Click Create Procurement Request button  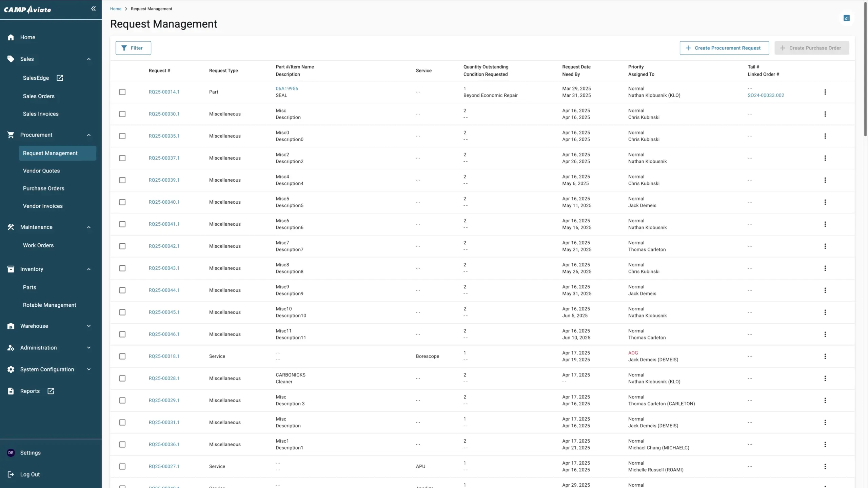coord(724,48)
